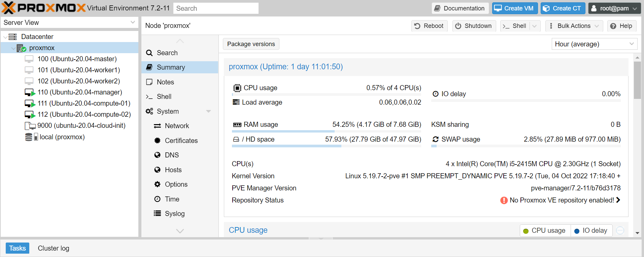Open the Bulk Actions dropdown
Viewport: 644px width, 257px height.
[x=574, y=26]
